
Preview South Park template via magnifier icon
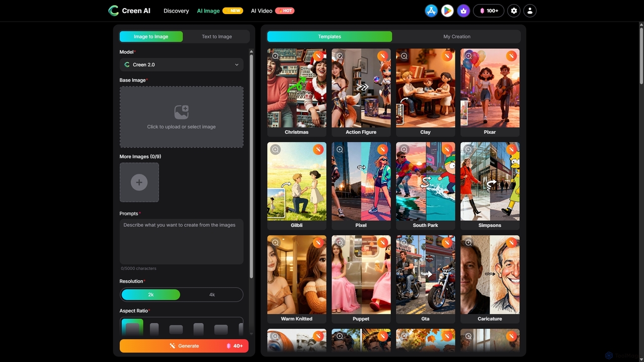[x=404, y=149]
